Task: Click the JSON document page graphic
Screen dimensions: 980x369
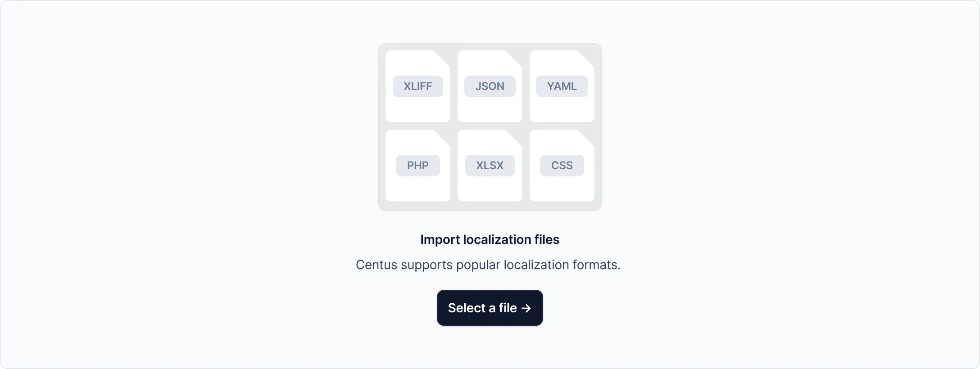Action: tap(490, 108)
